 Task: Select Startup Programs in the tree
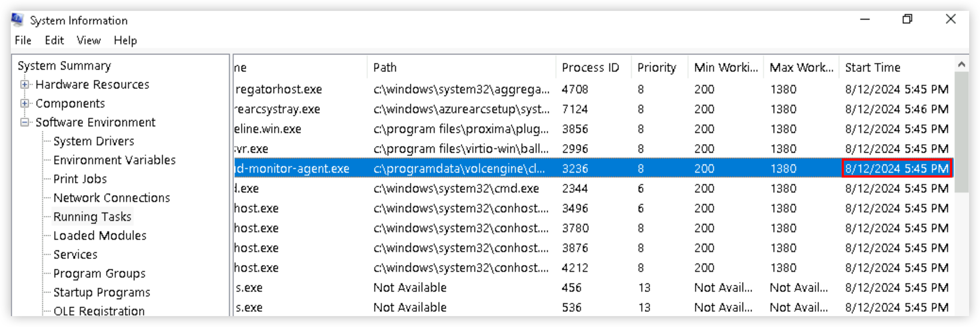(x=102, y=292)
